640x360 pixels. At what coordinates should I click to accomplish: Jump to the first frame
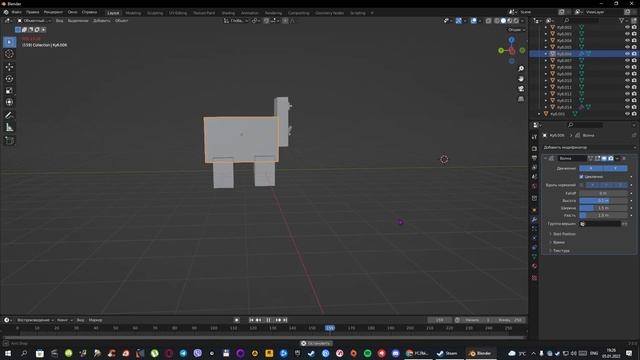(x=251, y=320)
